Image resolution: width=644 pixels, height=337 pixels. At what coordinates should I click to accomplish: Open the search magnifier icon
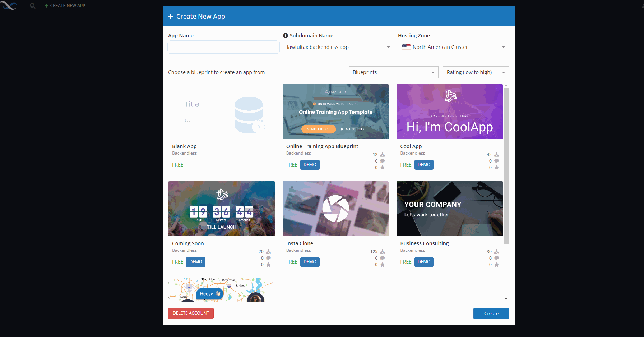coord(33,6)
